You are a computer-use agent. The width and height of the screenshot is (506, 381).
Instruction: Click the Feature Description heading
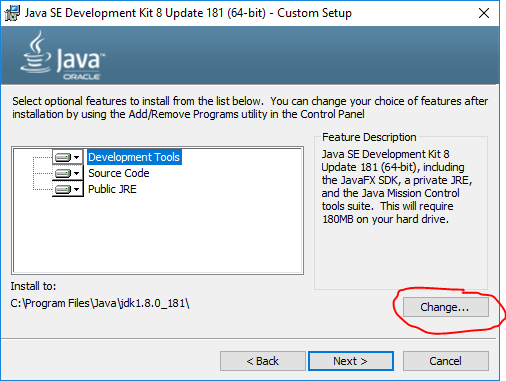coord(369,137)
